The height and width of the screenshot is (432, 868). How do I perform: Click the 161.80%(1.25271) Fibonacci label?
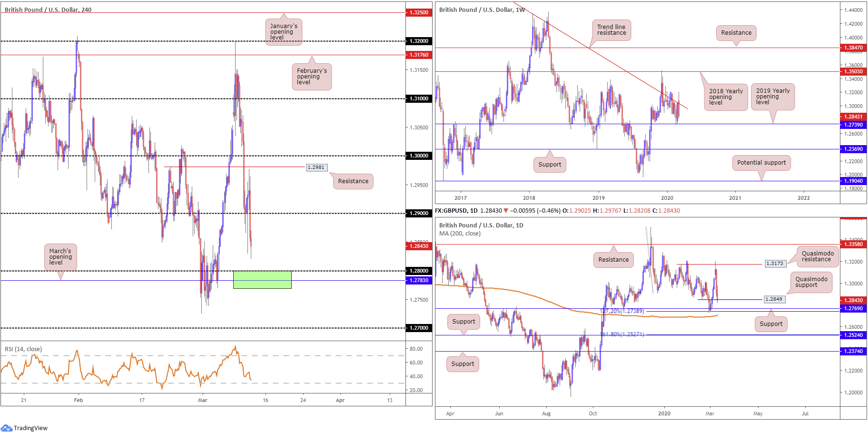pos(622,334)
